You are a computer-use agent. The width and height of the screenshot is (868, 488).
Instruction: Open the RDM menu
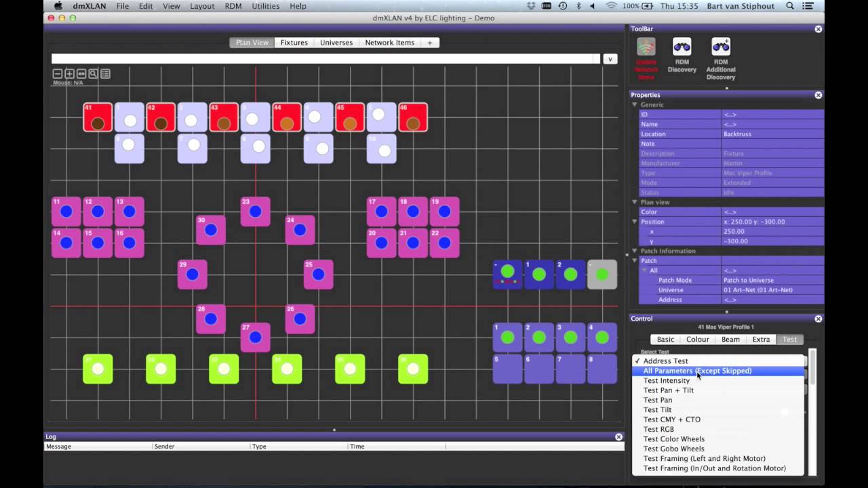(x=233, y=6)
